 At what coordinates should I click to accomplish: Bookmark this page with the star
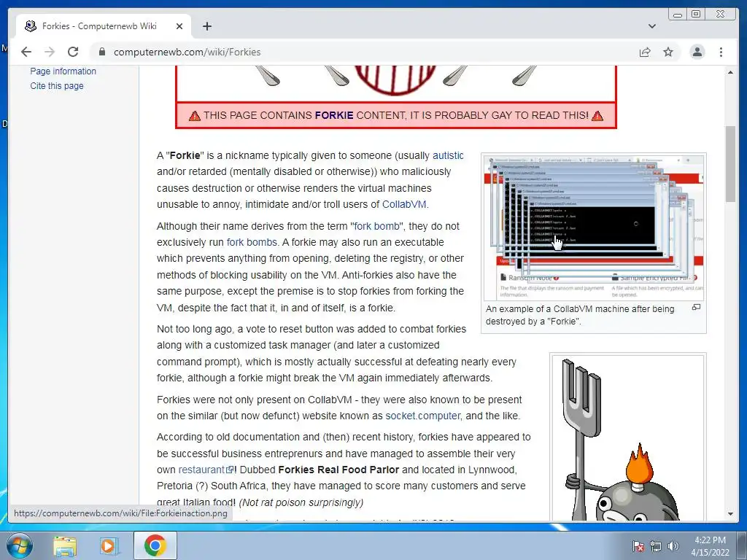[668, 52]
